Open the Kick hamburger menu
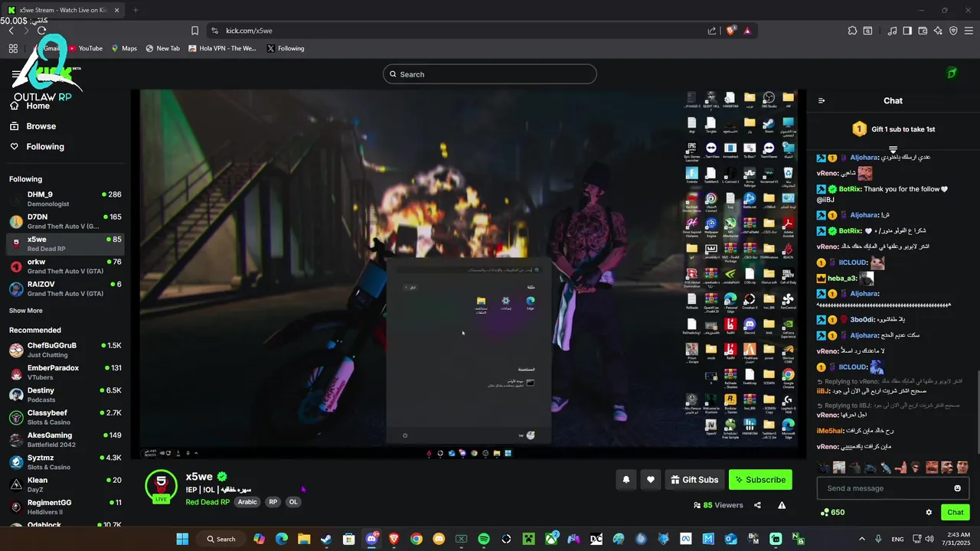The height and width of the screenshot is (551, 980). click(18, 74)
